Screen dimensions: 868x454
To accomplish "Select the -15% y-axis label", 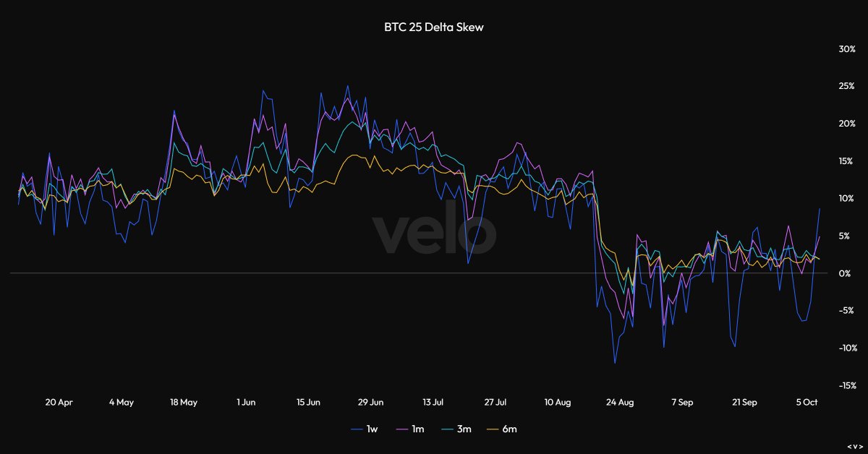I will coord(848,385).
